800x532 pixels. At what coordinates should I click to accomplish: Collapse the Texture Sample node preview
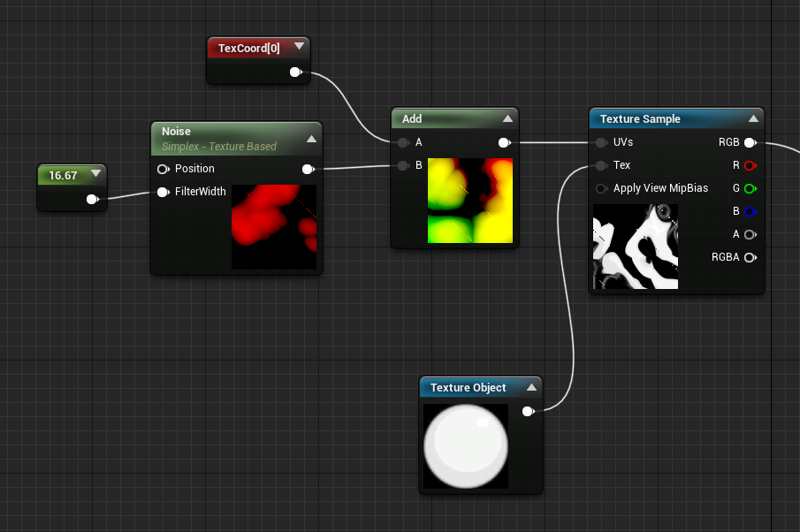click(x=753, y=118)
